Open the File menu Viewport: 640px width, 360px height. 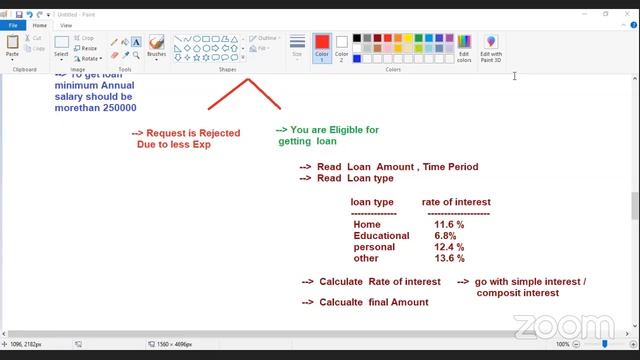13,25
